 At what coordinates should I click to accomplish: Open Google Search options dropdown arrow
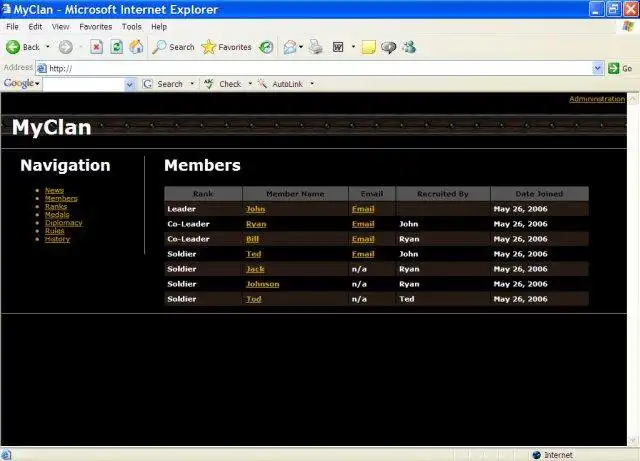pyautogui.click(x=192, y=84)
